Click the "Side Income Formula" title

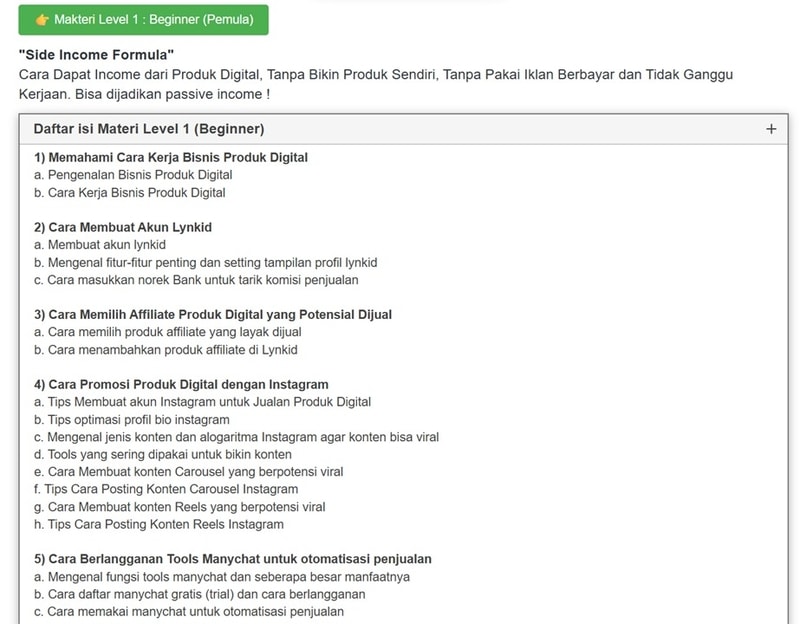tap(96, 55)
